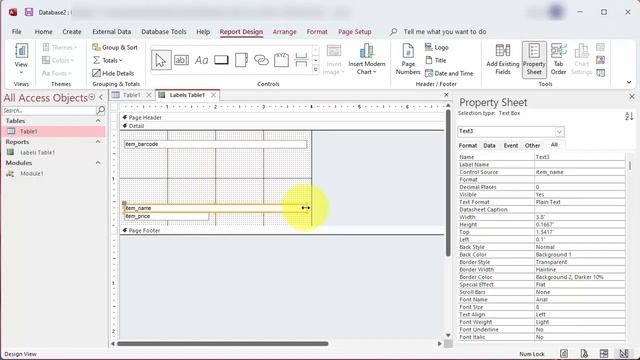Open the Table1 document tab

click(131, 95)
